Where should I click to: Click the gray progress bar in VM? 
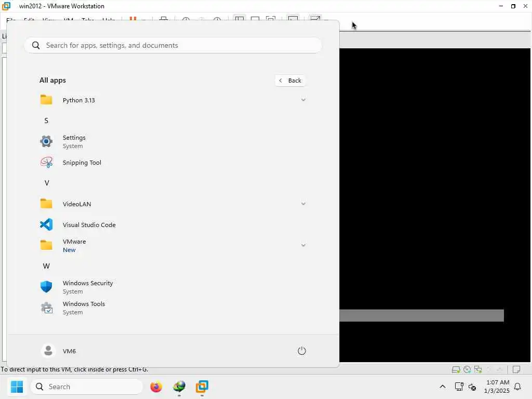click(x=421, y=315)
